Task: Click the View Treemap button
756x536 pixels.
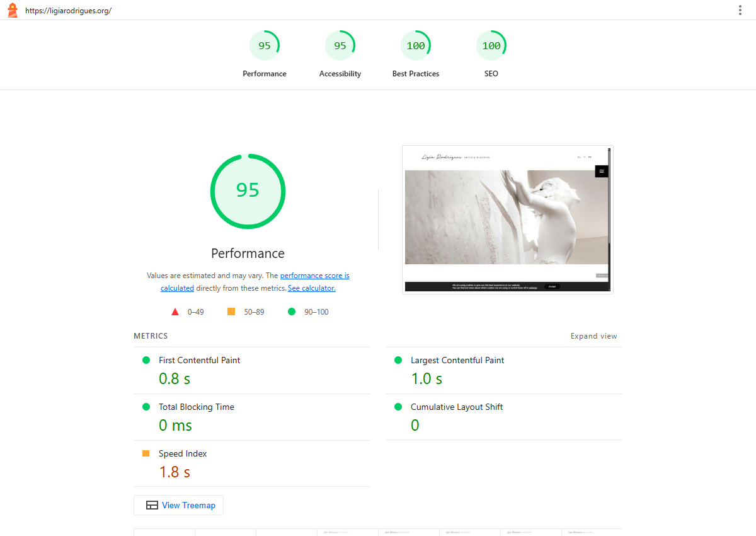Action: click(x=179, y=505)
